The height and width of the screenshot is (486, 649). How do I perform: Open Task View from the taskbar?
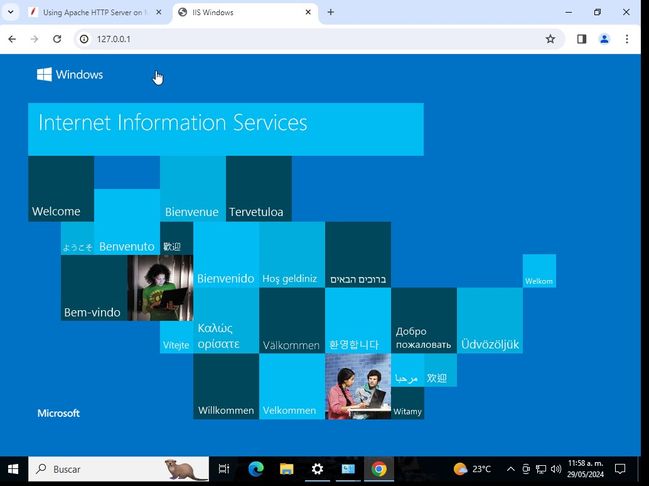coord(224,469)
